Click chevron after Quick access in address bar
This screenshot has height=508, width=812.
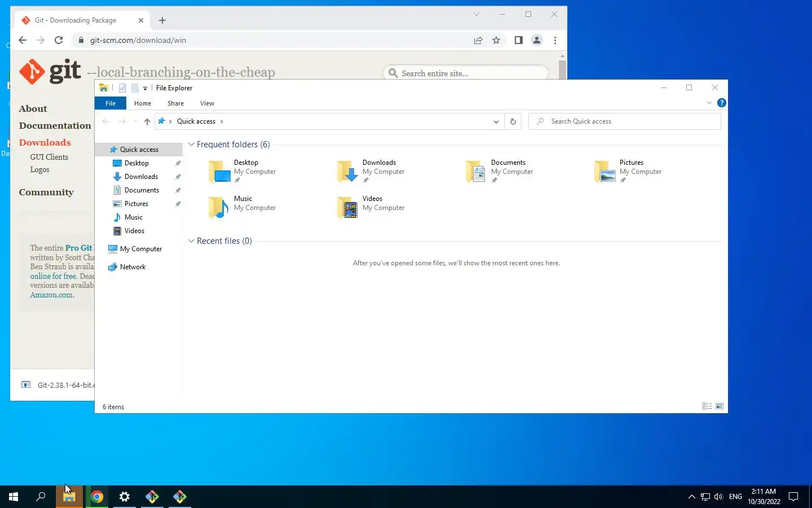click(x=222, y=121)
